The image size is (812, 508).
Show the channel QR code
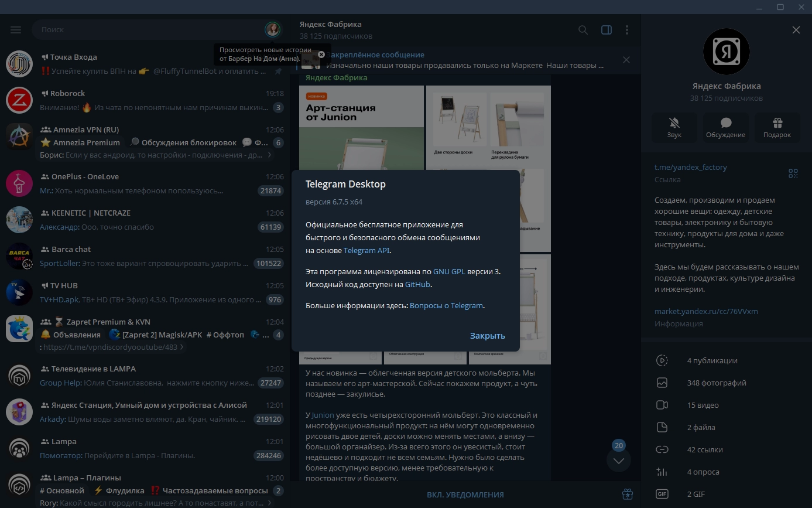(793, 173)
